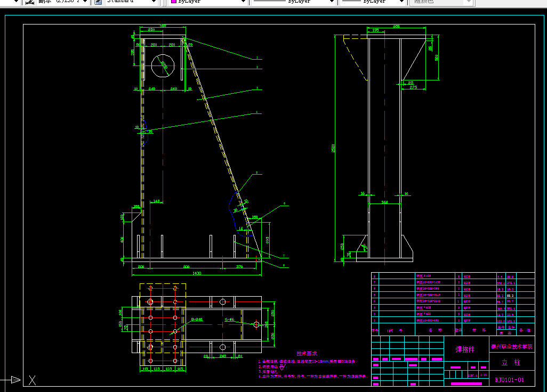
Task: Select the 1197.6 weight value in title block
Action: pos(472,375)
